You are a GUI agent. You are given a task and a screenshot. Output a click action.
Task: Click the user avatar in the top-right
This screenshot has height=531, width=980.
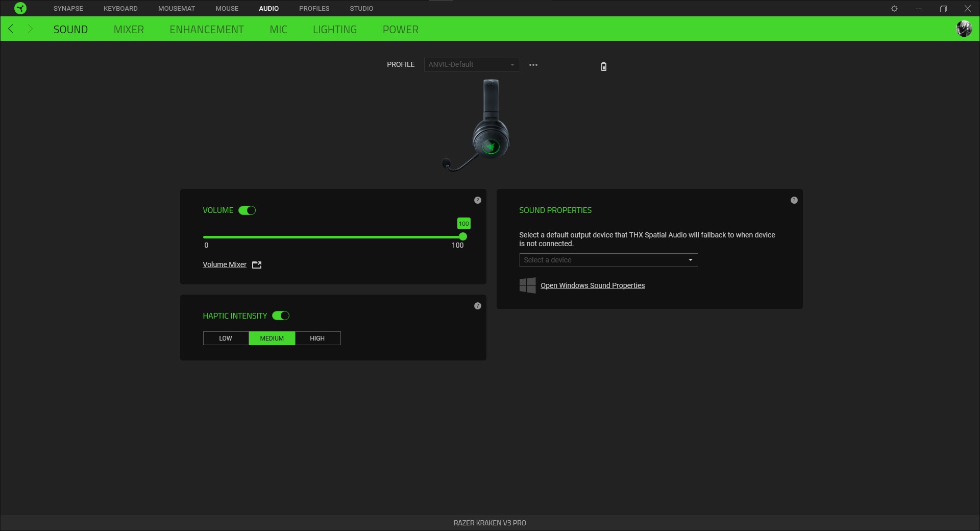(964, 29)
